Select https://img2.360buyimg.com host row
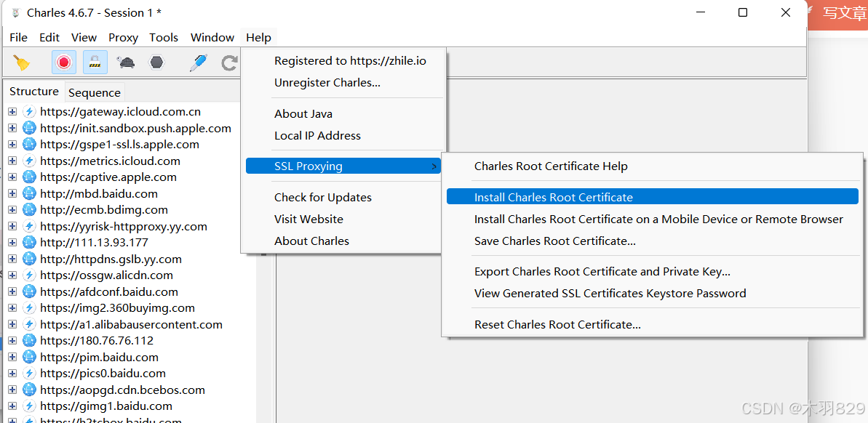Screen dimensions: 868x423 [x=117, y=308]
